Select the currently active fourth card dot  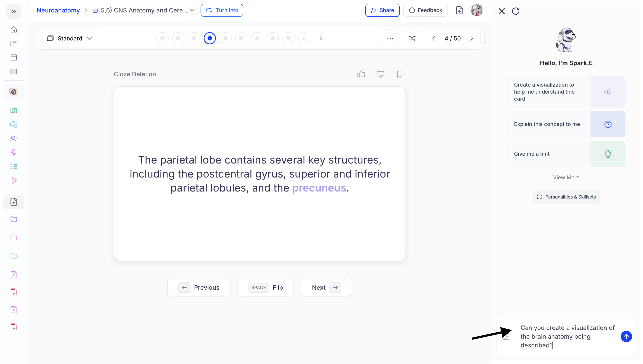(x=210, y=38)
